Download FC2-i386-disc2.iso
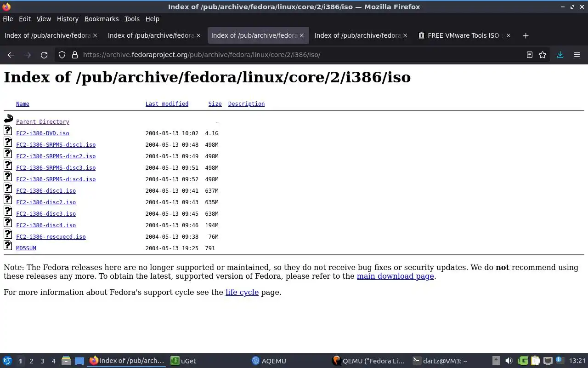588x368 pixels. click(46, 202)
